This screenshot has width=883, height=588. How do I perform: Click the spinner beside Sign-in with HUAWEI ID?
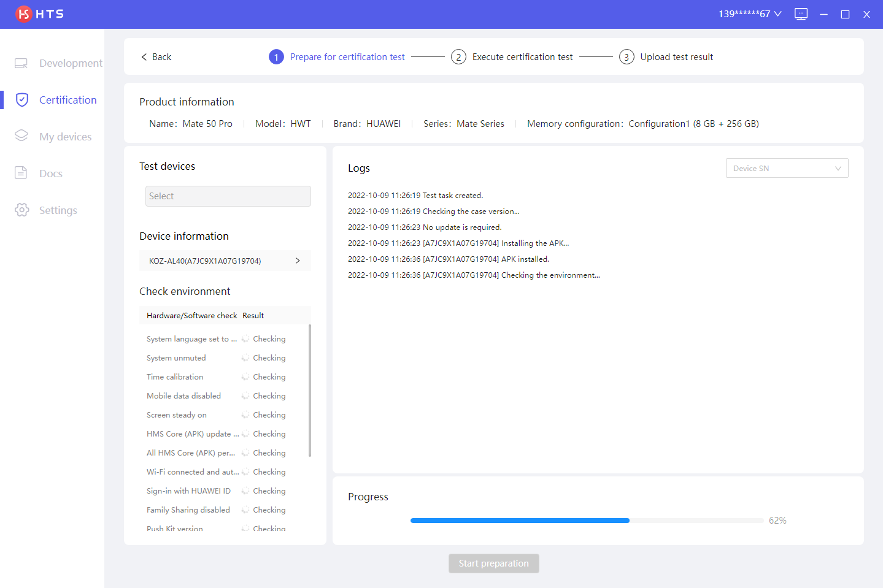point(245,491)
